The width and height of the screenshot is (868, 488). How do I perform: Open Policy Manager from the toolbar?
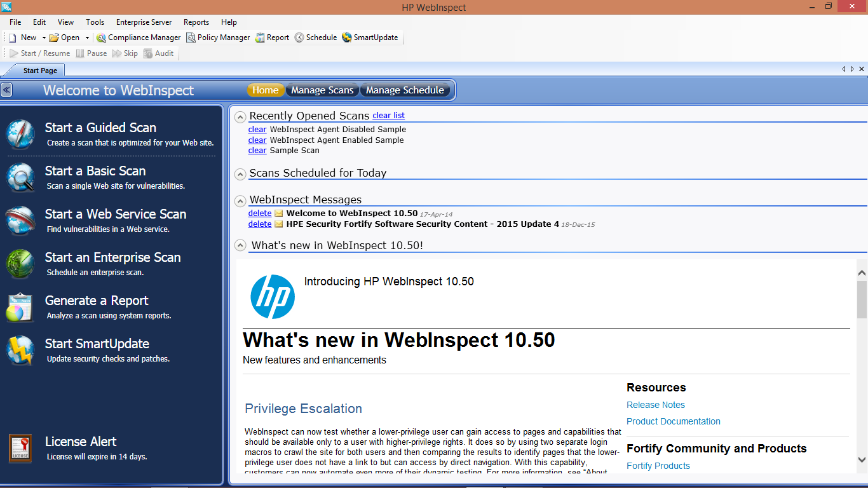218,37
